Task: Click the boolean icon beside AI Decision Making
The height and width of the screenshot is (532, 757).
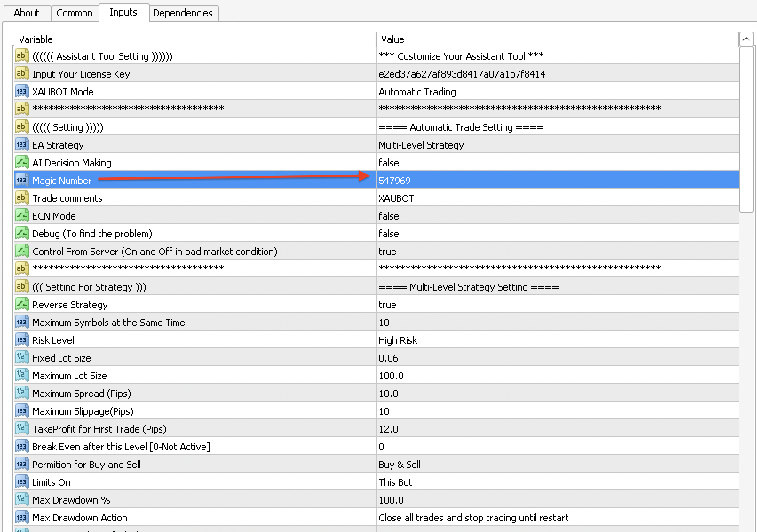Action: point(22,162)
